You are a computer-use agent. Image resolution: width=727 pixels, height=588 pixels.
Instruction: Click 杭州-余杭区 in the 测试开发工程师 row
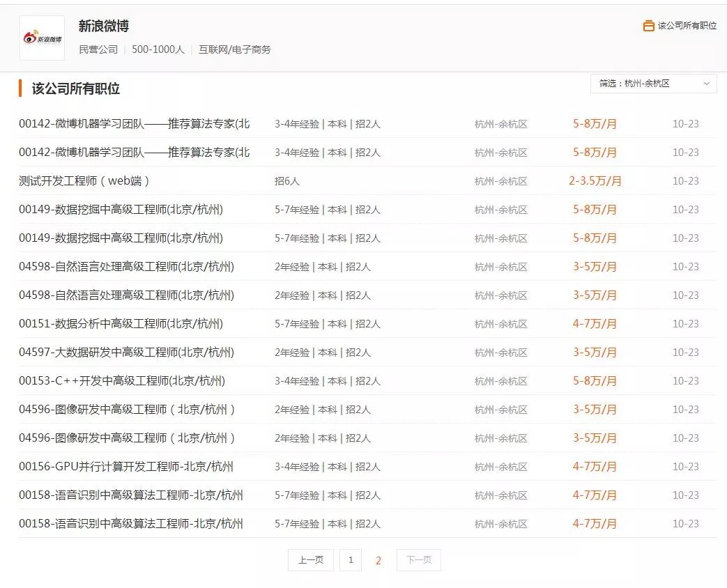[500, 181]
